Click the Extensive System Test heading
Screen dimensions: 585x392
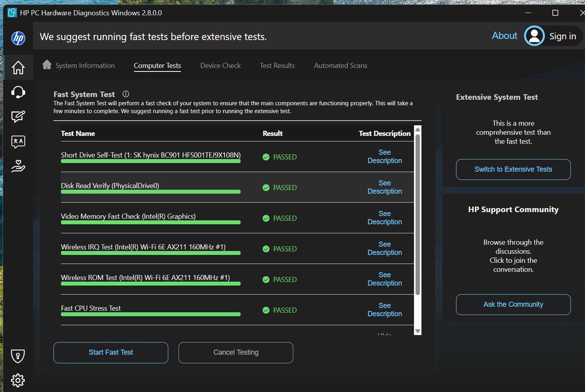click(497, 97)
